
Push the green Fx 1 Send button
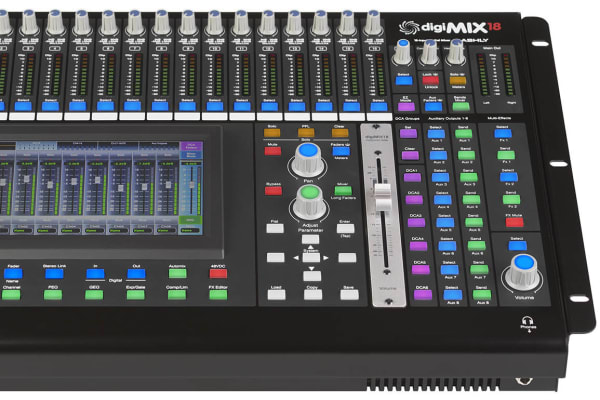coord(506,155)
